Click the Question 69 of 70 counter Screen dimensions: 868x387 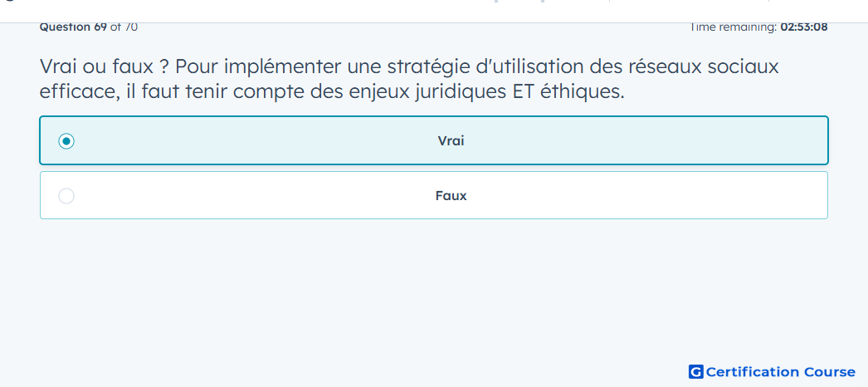(89, 27)
